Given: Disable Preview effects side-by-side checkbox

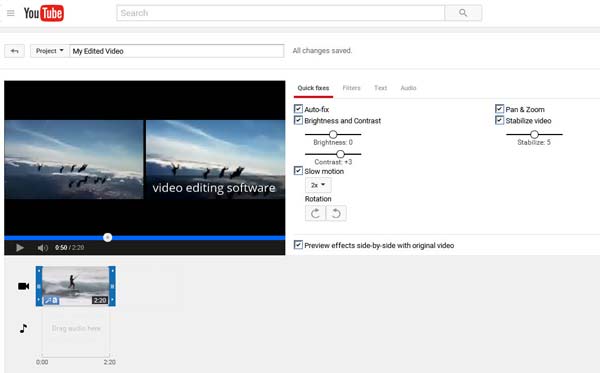Looking at the screenshot, I should coord(298,245).
